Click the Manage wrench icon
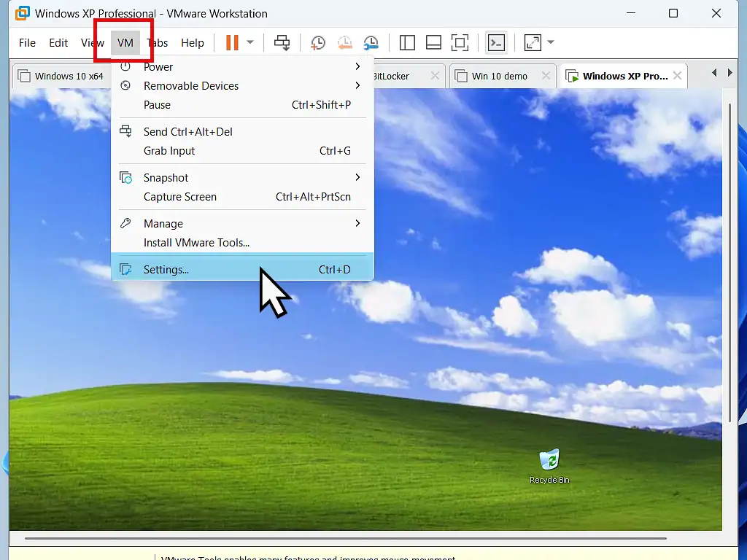Screen dimensions: 747x560 125,223
